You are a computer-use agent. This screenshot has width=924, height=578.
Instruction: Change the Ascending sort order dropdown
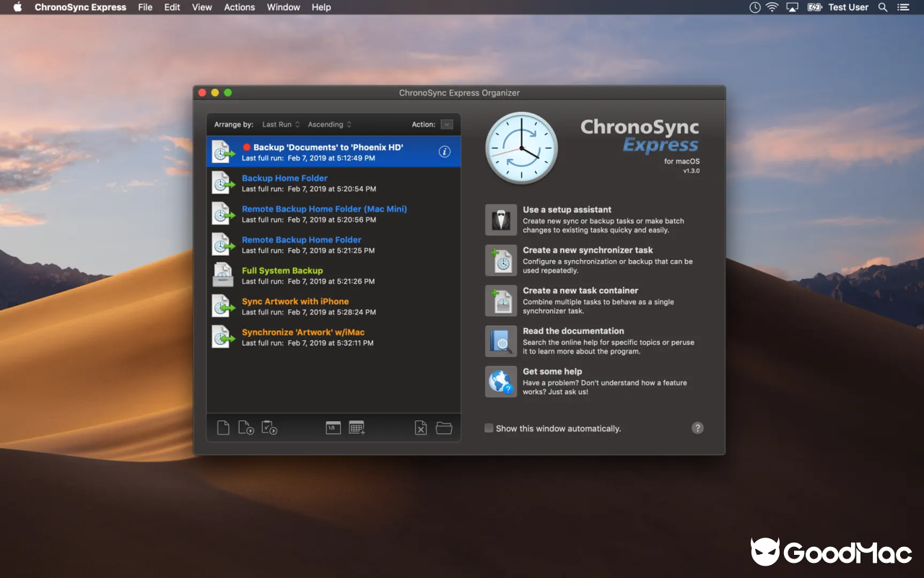click(x=329, y=124)
